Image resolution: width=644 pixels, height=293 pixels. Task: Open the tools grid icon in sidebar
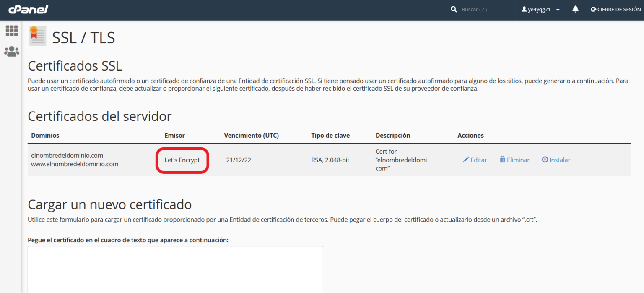coord(11,31)
